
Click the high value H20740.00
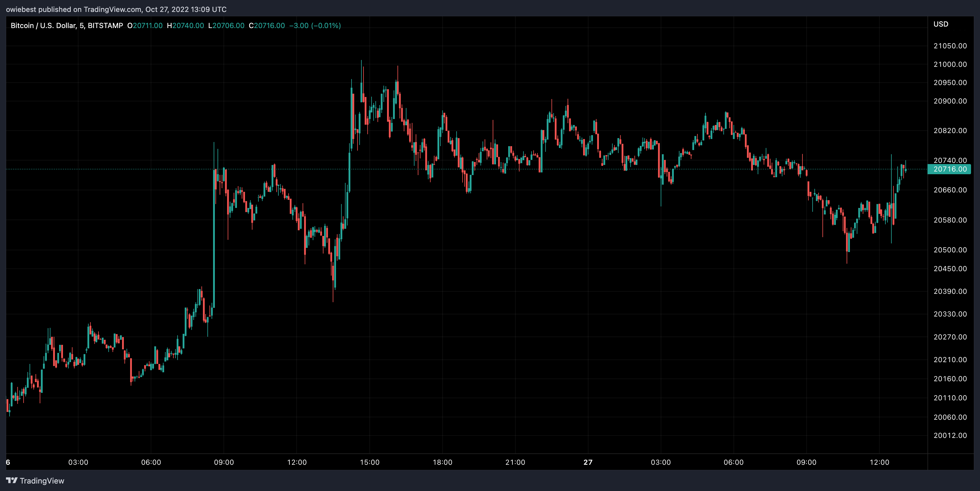pos(185,25)
